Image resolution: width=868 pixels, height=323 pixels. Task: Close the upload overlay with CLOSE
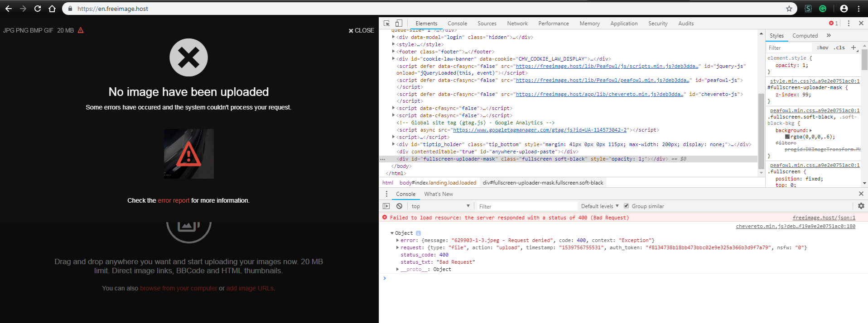tap(361, 30)
